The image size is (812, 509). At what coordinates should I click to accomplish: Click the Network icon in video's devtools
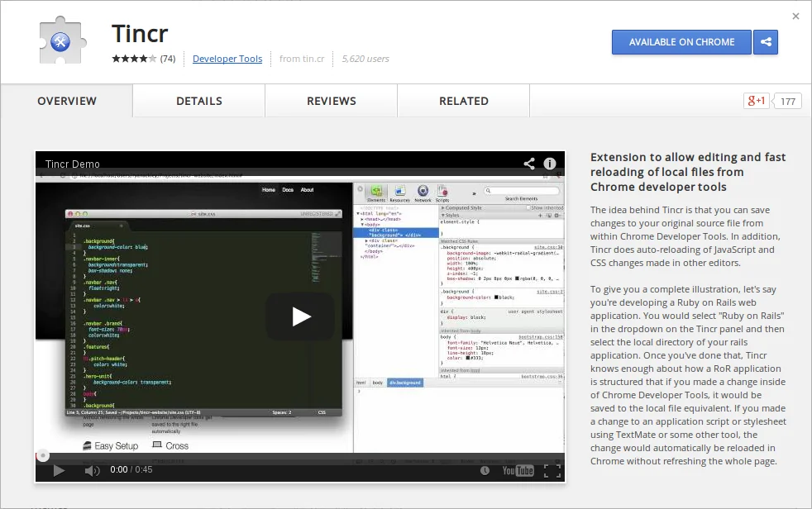pyautogui.click(x=423, y=193)
